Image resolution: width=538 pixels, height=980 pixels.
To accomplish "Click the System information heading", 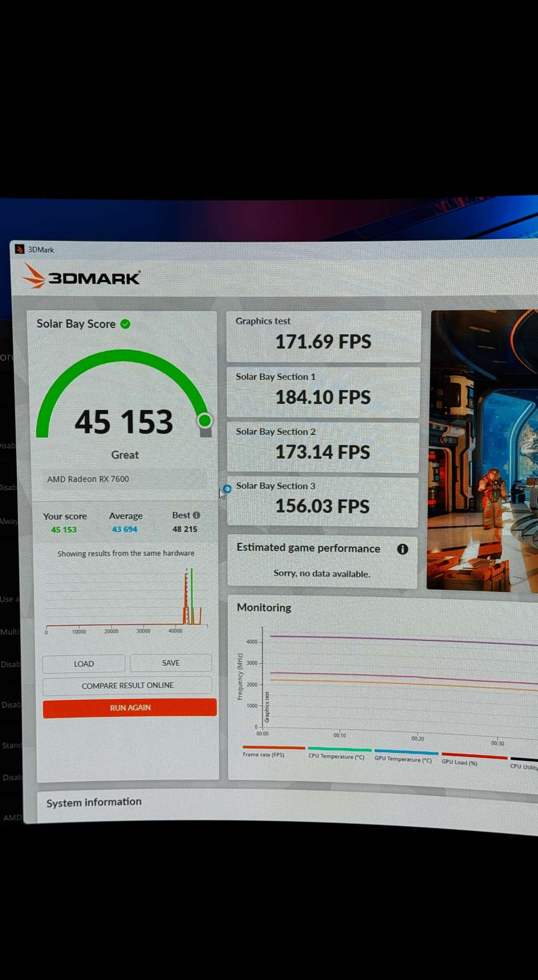I will tap(94, 802).
